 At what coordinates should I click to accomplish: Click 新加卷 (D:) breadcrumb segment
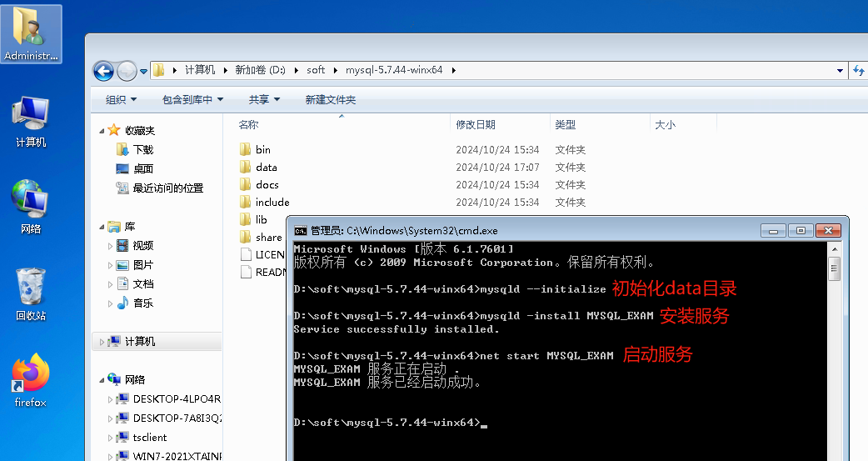tap(260, 70)
